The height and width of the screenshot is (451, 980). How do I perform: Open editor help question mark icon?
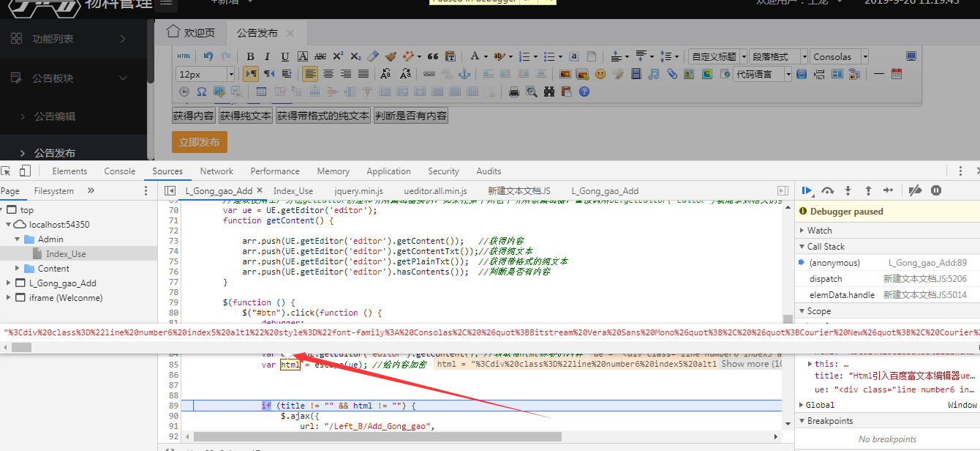[x=584, y=92]
